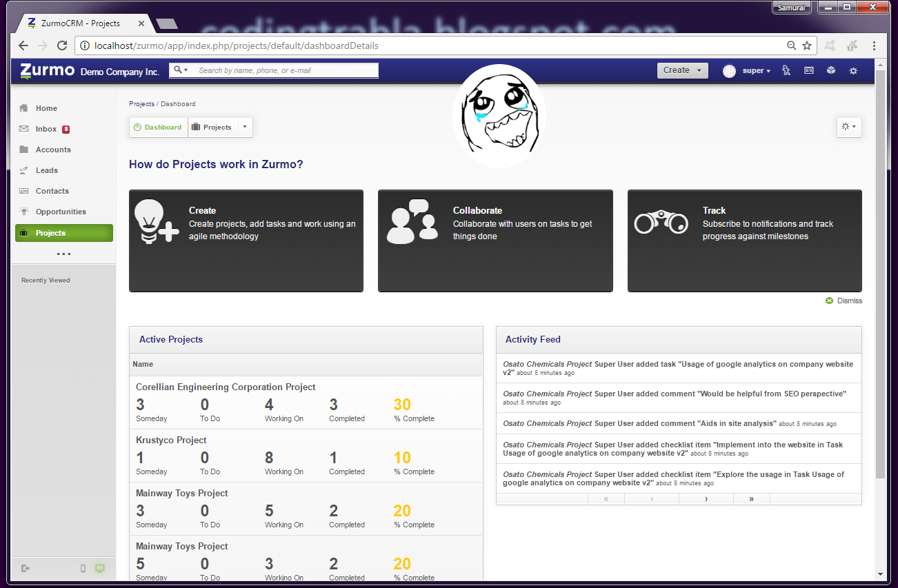
Task: Click the Corellian 30 % Complete value
Action: click(402, 405)
